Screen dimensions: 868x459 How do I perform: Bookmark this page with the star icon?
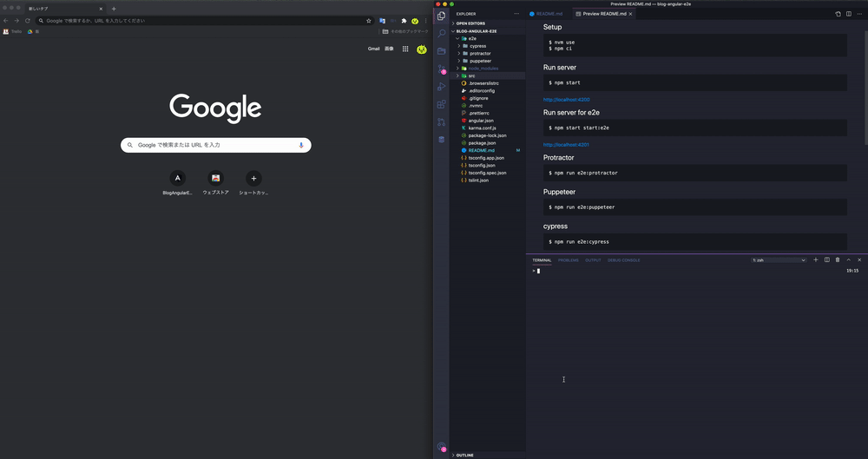[369, 21]
